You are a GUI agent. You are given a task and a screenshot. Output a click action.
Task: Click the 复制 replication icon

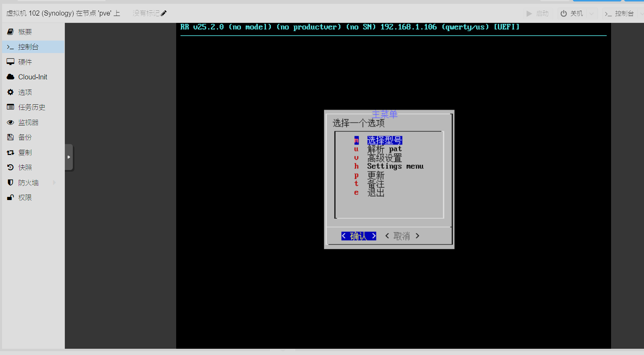click(10, 153)
